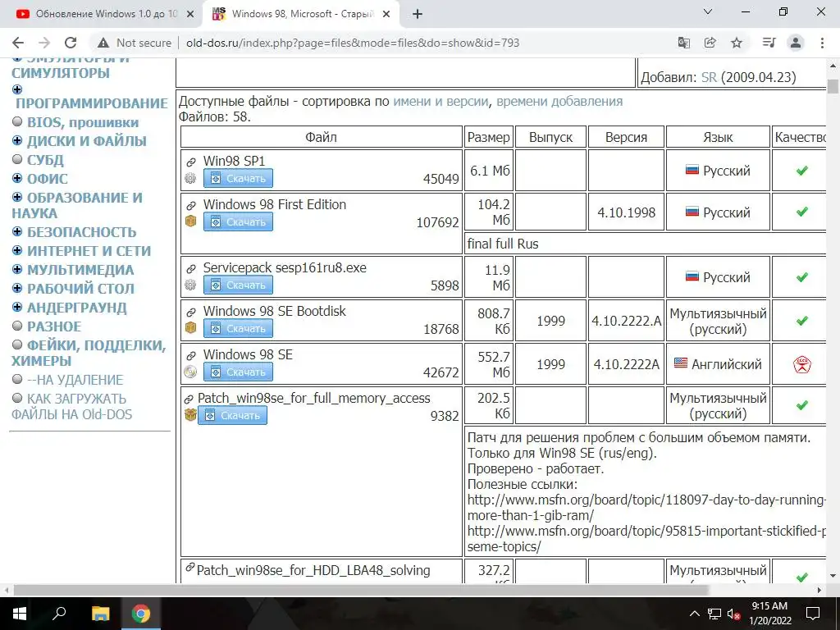
Task: Open a new tab with the plus icon
Action: tap(418, 14)
